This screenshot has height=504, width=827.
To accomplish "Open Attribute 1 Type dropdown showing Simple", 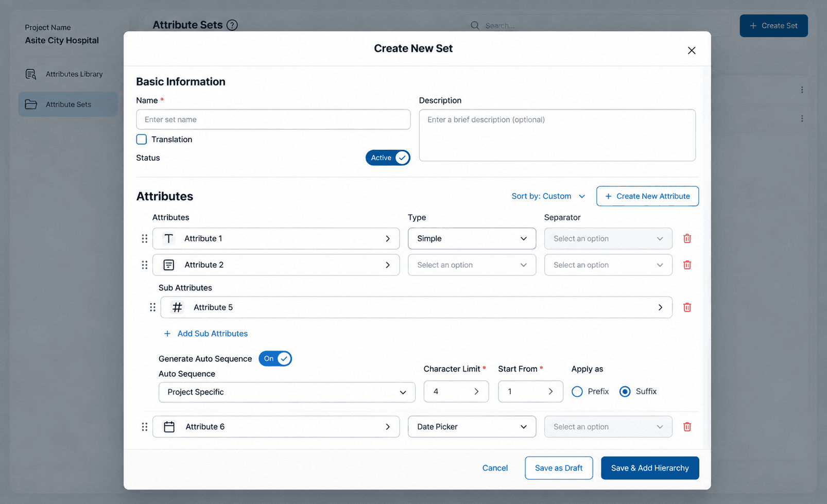I will click(x=472, y=238).
